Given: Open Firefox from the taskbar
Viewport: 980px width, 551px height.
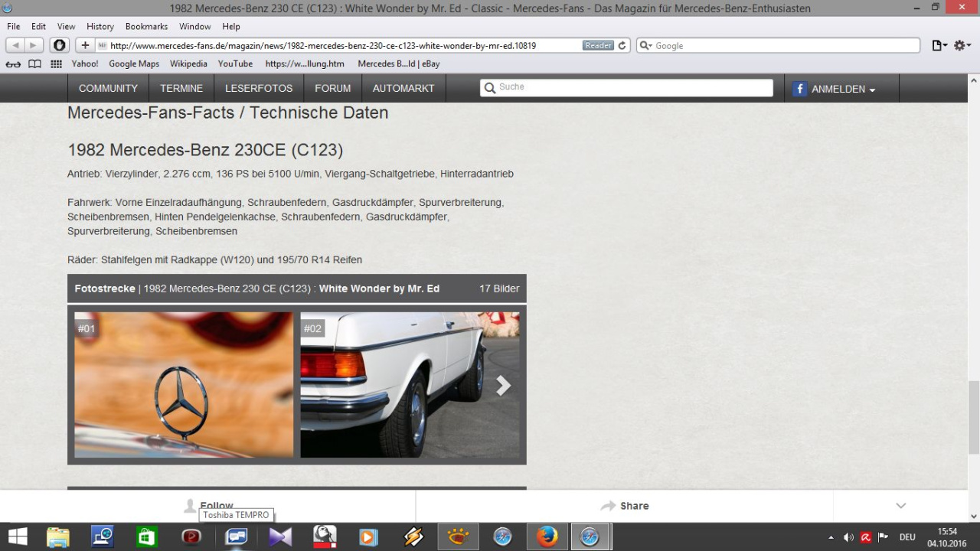Looking at the screenshot, I should pyautogui.click(x=547, y=537).
